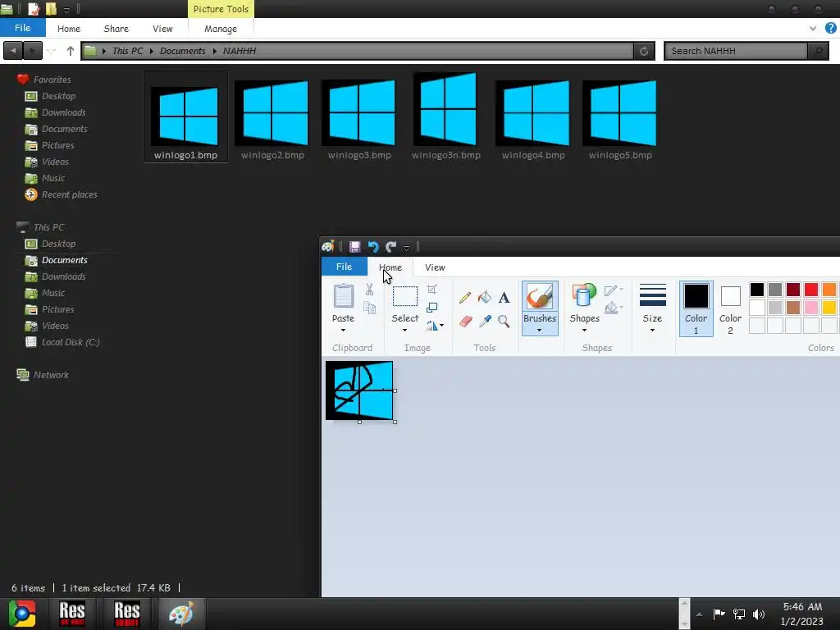
Task: Show hidden tray icons arrow
Action: [x=699, y=614]
